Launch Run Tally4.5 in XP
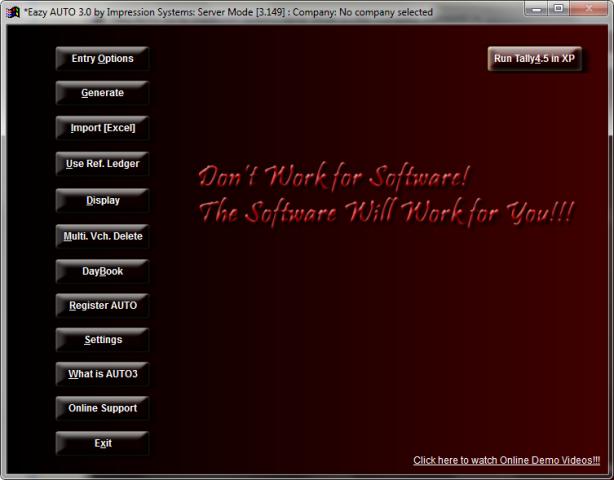614x480 pixels. point(535,59)
